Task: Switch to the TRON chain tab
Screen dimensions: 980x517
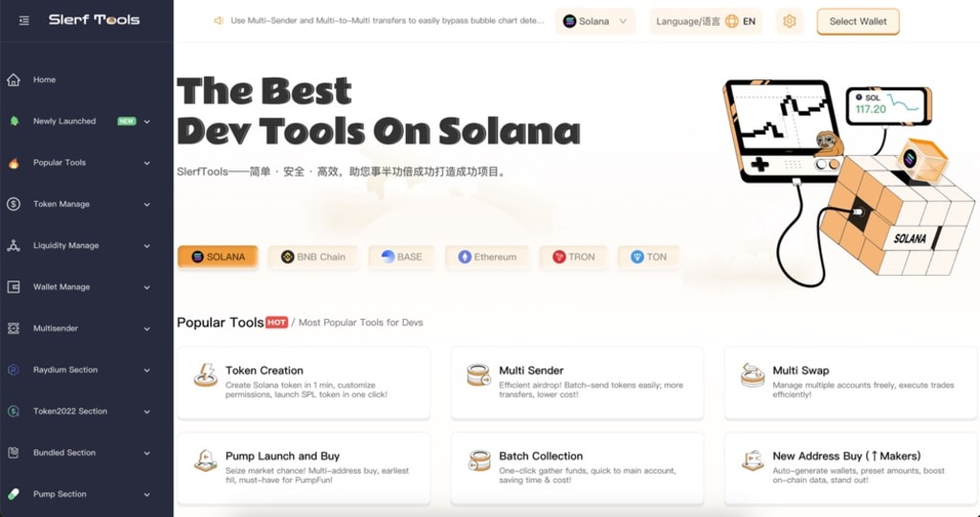Action: click(573, 257)
